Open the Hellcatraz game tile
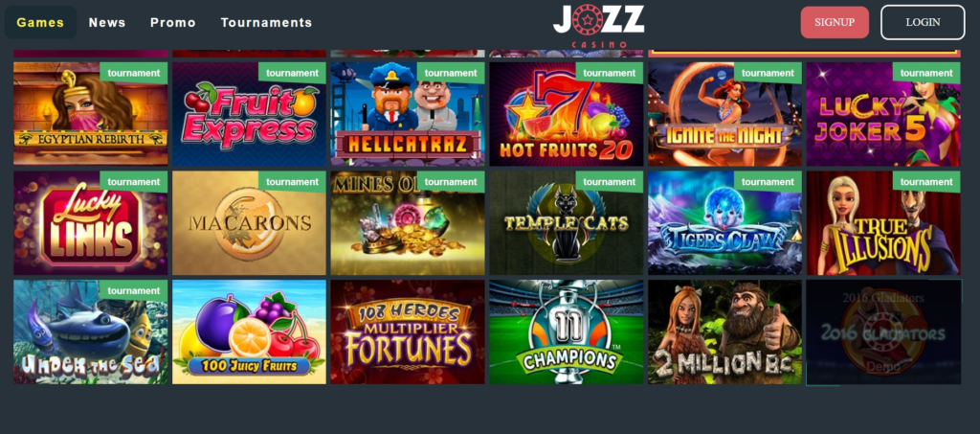The width and height of the screenshot is (980, 434). tap(408, 114)
